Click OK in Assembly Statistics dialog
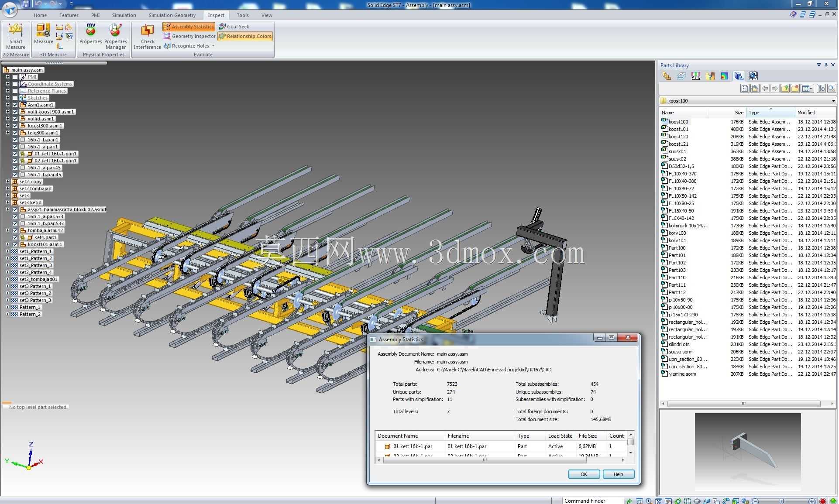Screen dimensions: 839x504 coord(584,474)
